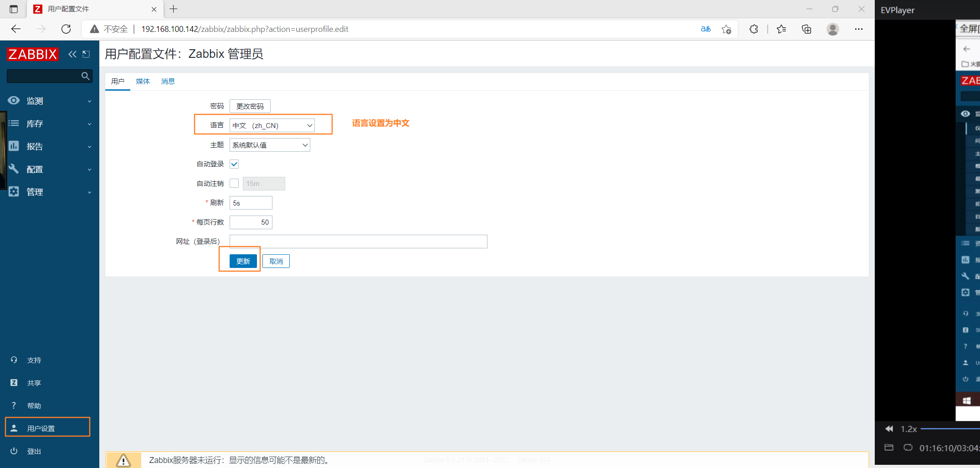Reload the page with refresh icon
Viewport: 980px width, 468px height.
[x=66, y=29]
